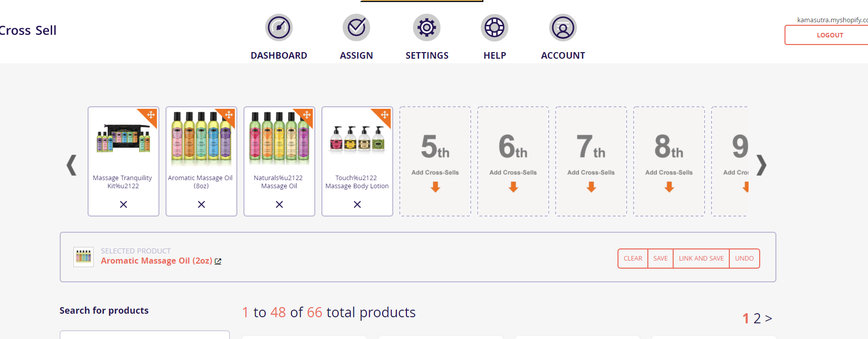Viewport: 868px width, 339px height.
Task: Click the LOGOUT button
Action: [830, 35]
